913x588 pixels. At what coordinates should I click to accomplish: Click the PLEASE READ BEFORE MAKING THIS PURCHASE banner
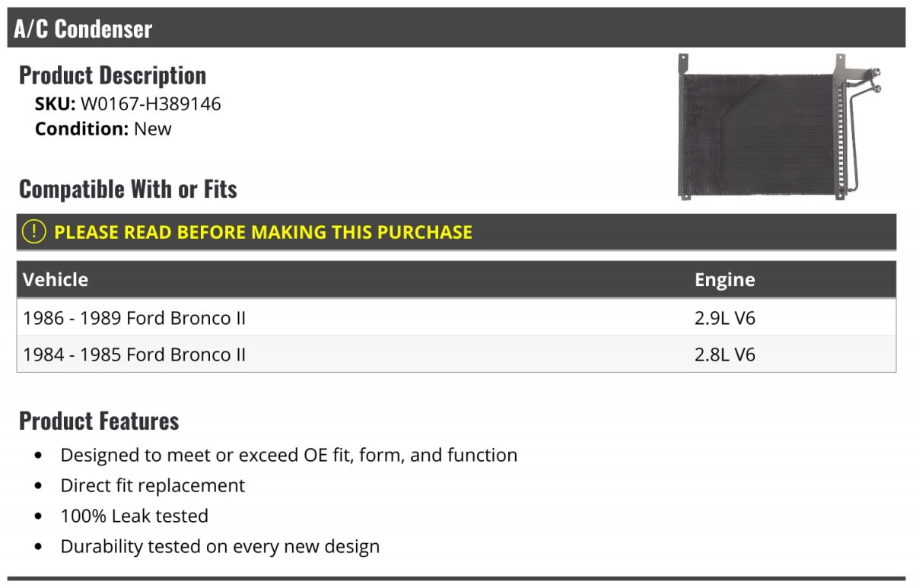pyautogui.click(x=456, y=232)
